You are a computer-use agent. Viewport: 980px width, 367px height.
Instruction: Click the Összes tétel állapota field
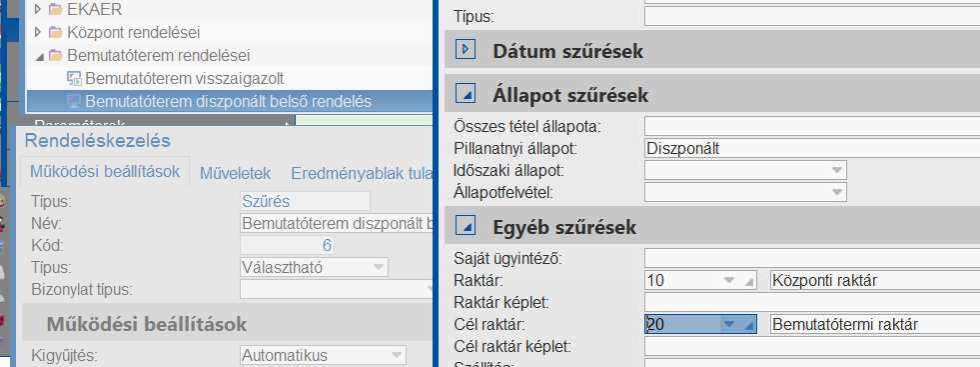(812, 126)
